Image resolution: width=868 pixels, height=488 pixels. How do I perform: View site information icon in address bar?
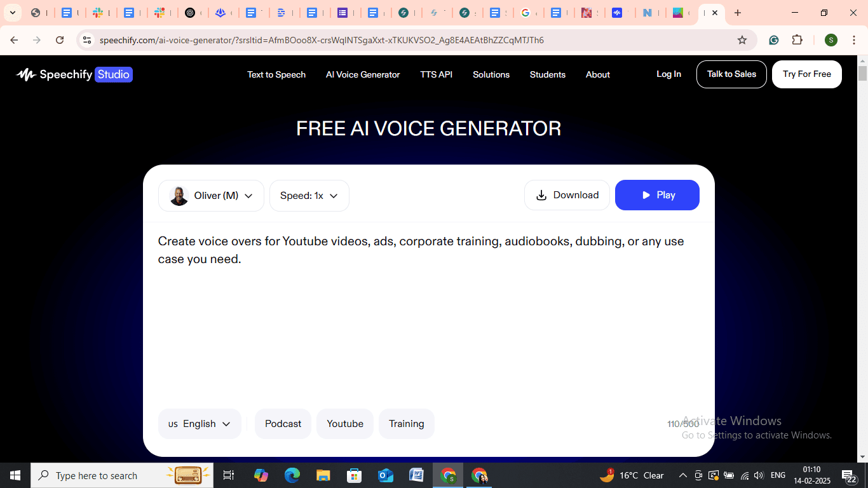pyautogui.click(x=87, y=40)
